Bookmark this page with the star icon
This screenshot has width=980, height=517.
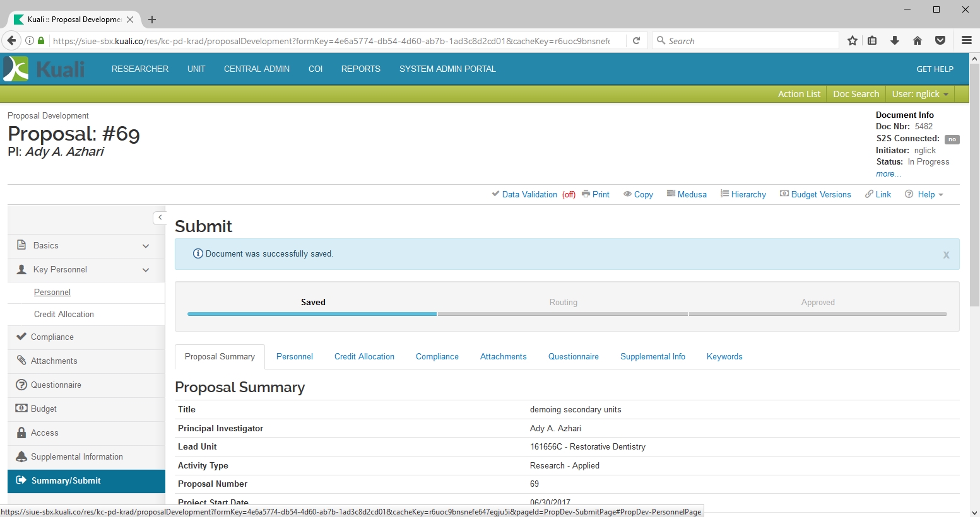[x=853, y=41]
